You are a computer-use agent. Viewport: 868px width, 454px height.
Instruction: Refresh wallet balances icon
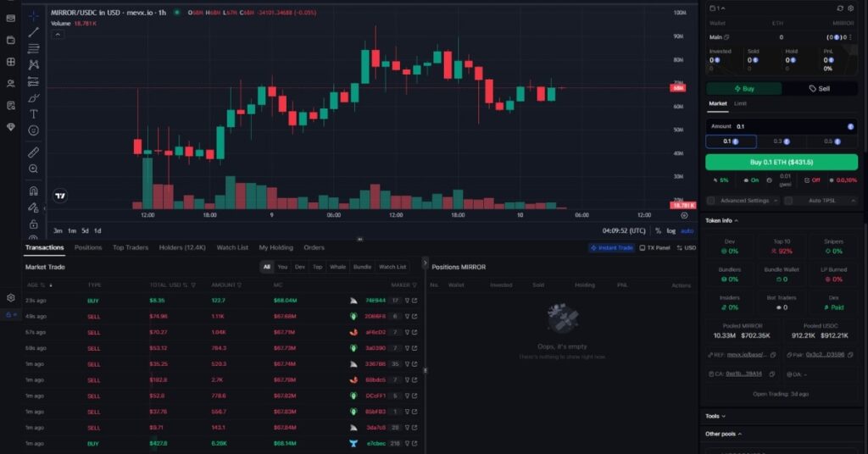[840, 8]
